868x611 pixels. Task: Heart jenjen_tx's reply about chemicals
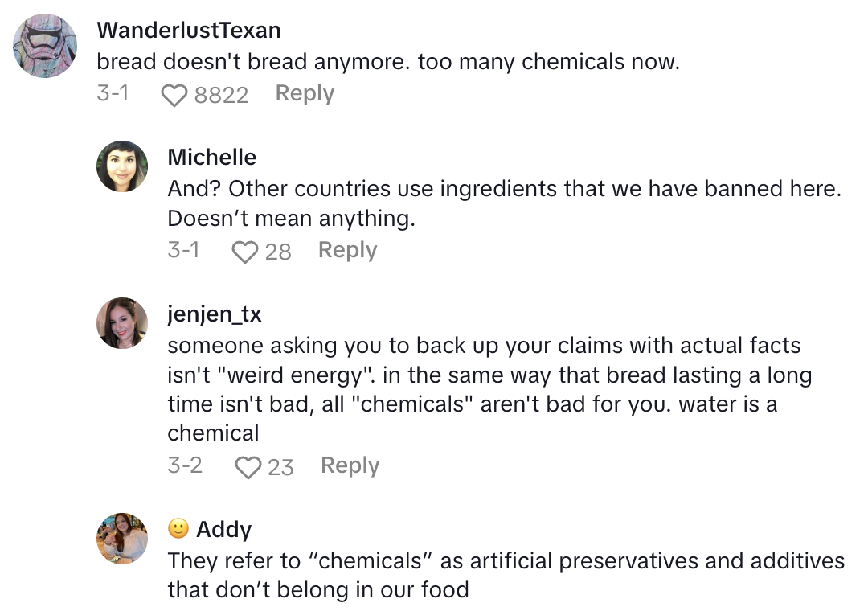point(247,468)
